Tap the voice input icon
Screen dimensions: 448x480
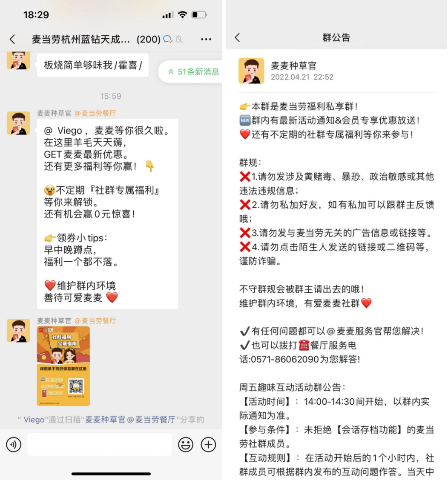coord(14,445)
